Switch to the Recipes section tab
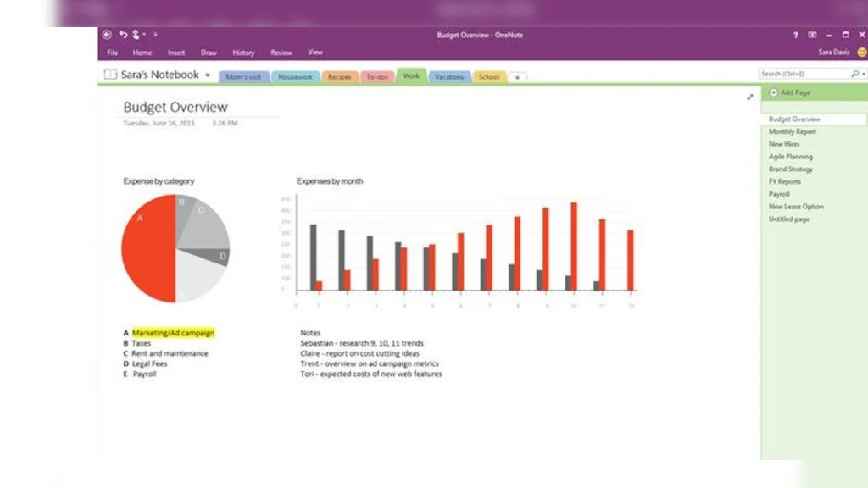Image resolution: width=868 pixels, height=488 pixels. tap(339, 77)
